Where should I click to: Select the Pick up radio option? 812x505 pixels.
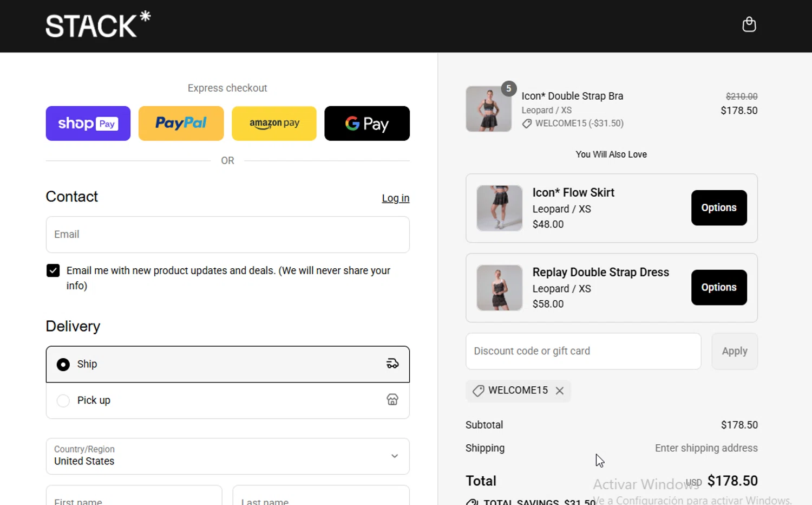coord(63,400)
